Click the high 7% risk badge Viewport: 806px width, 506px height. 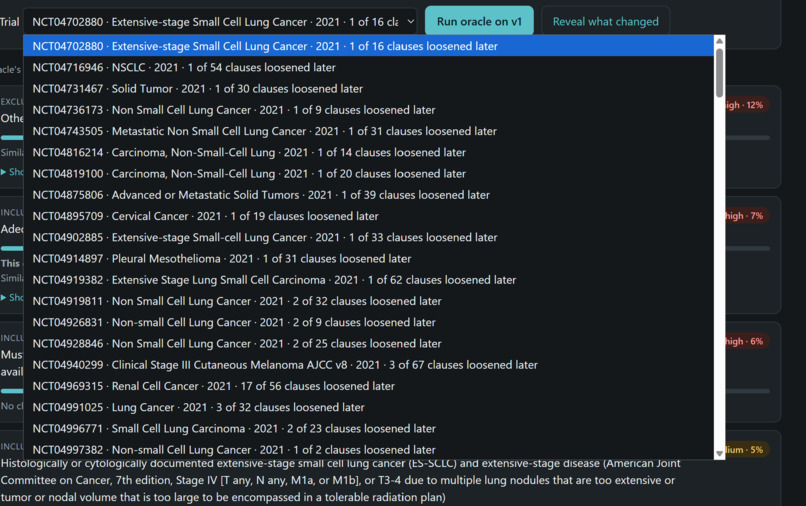click(746, 216)
